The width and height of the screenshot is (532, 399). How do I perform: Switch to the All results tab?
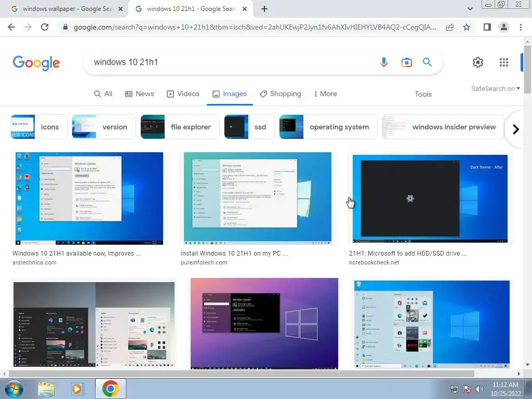click(x=103, y=94)
